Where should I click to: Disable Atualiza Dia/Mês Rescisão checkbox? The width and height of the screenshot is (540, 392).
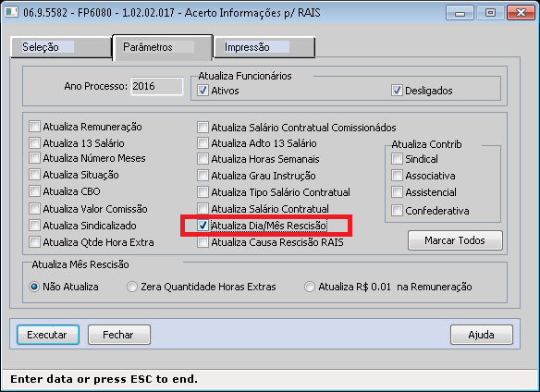(x=202, y=226)
